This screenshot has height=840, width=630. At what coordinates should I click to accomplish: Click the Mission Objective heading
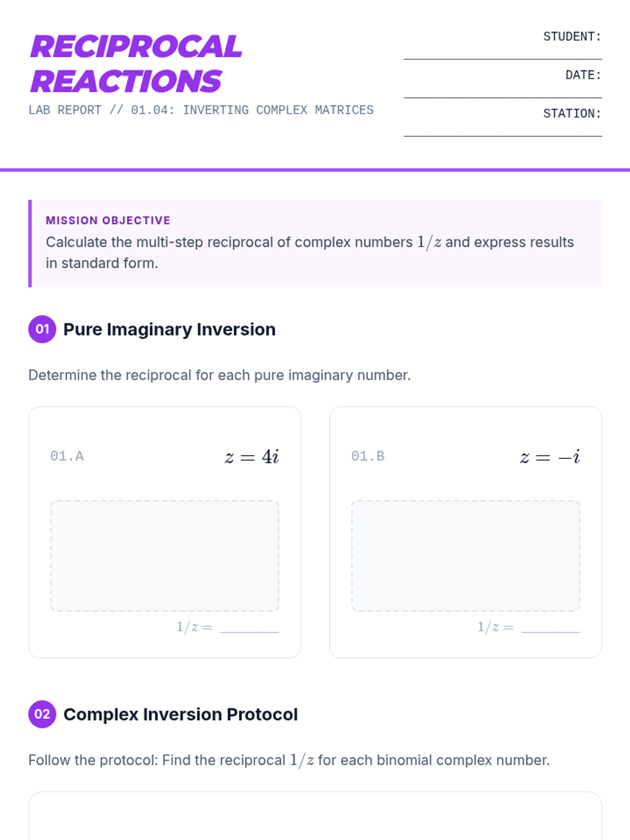click(x=108, y=220)
